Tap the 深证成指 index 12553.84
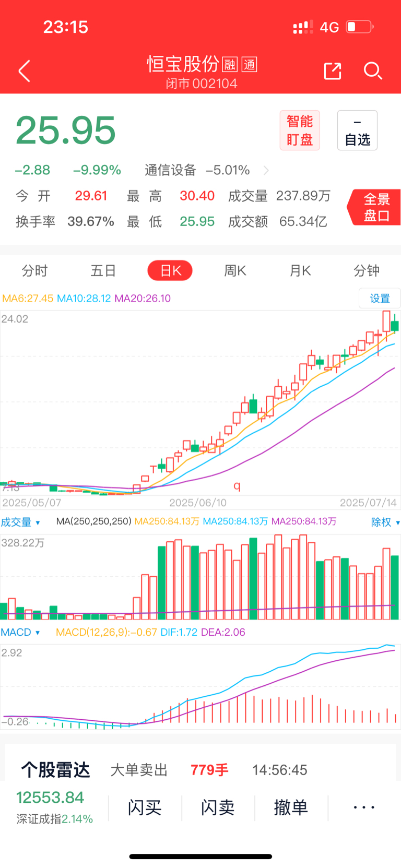The height and width of the screenshot is (868, 401). pyautogui.click(x=54, y=807)
